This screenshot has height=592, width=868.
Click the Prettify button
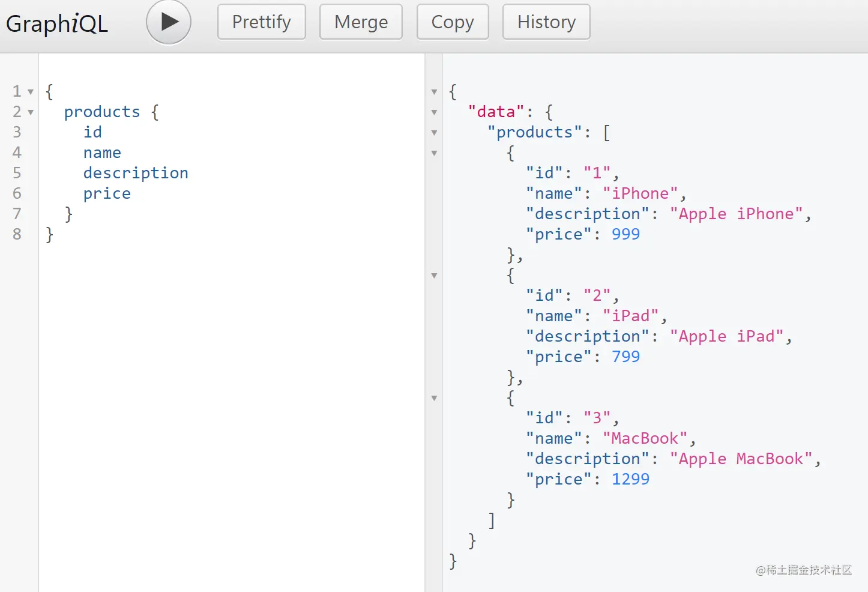click(x=262, y=22)
